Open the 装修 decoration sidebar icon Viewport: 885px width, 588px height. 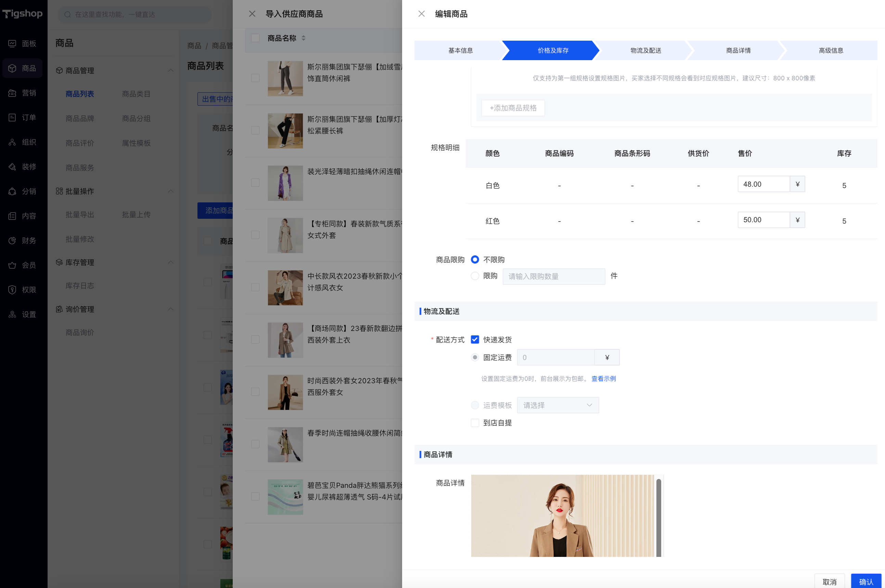click(12, 166)
